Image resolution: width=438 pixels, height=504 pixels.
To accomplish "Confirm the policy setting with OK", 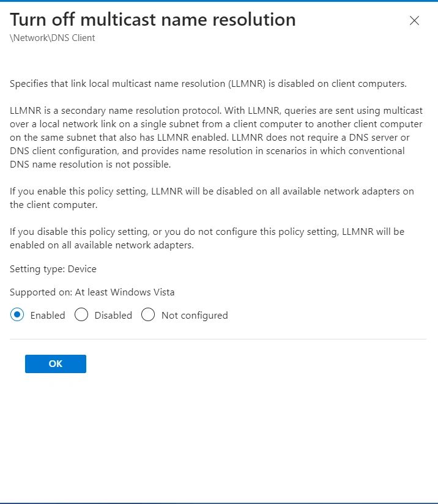I will 55,363.
